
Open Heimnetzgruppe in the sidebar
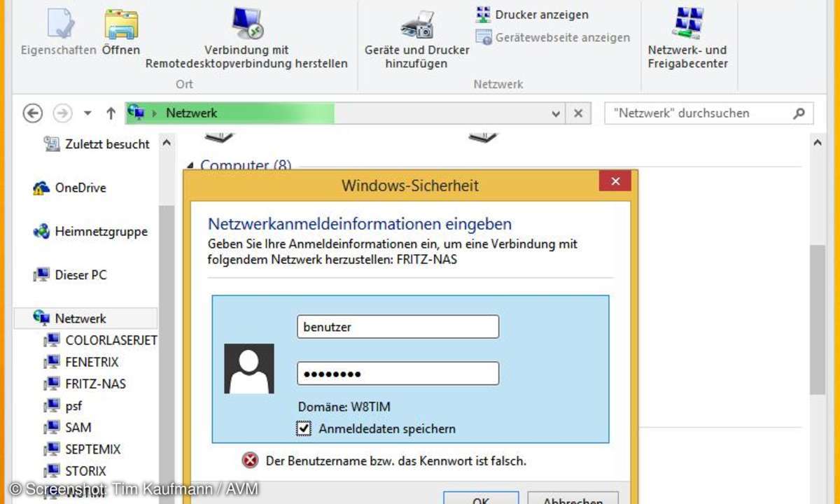click(x=101, y=232)
